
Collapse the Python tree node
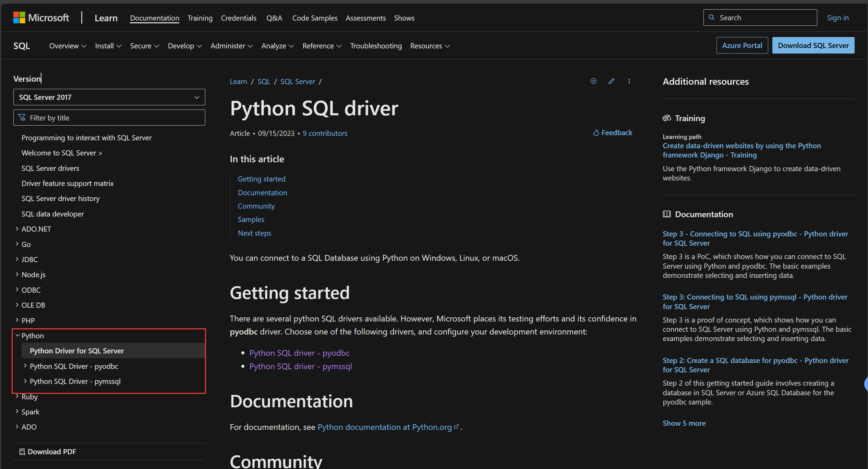17,336
